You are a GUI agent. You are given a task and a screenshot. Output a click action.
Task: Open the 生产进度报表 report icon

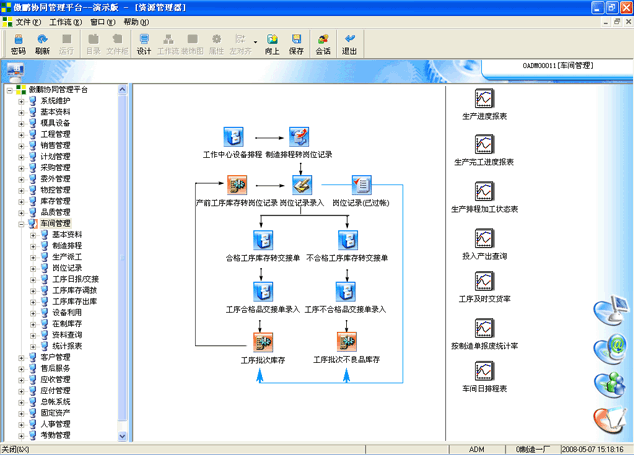coord(484,99)
